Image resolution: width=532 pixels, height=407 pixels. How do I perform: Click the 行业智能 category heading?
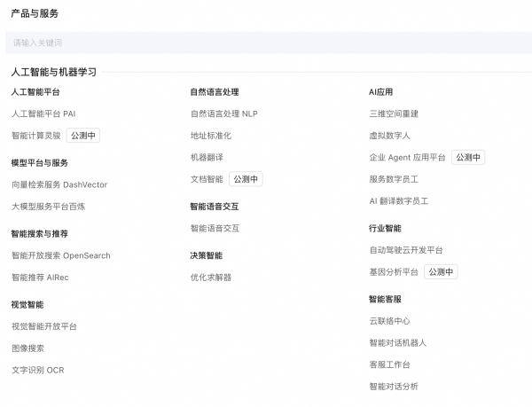385,228
